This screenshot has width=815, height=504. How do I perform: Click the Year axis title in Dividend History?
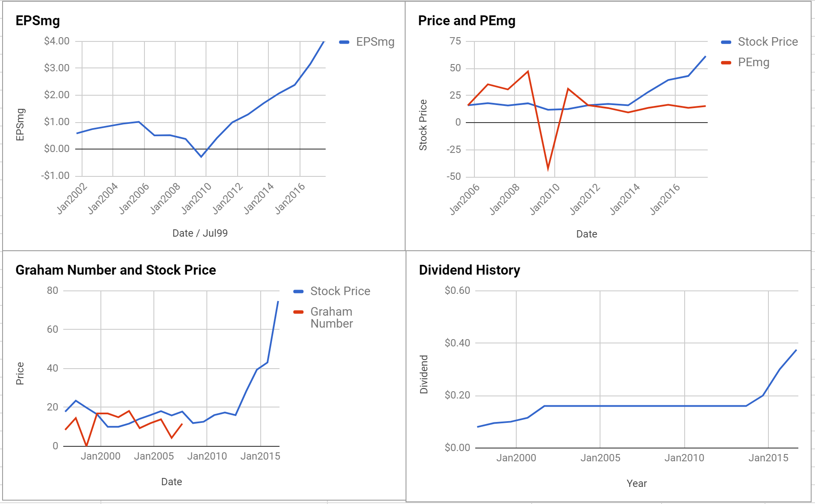tap(636, 483)
